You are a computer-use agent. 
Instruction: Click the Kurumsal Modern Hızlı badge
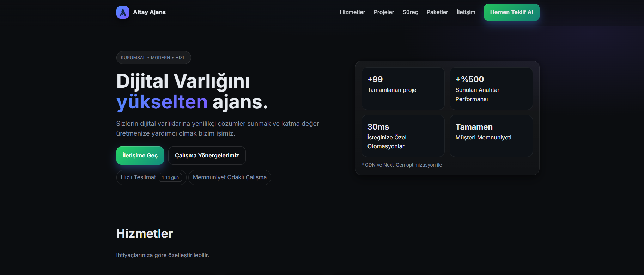point(153,58)
